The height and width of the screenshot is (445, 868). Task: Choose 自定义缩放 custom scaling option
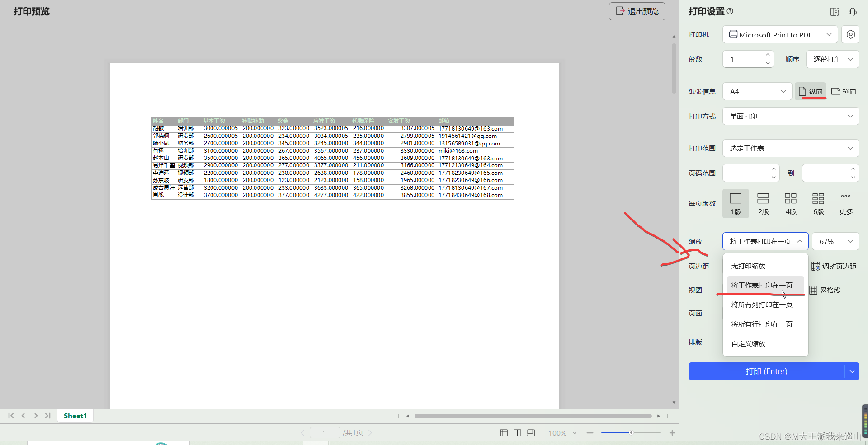coord(765,344)
